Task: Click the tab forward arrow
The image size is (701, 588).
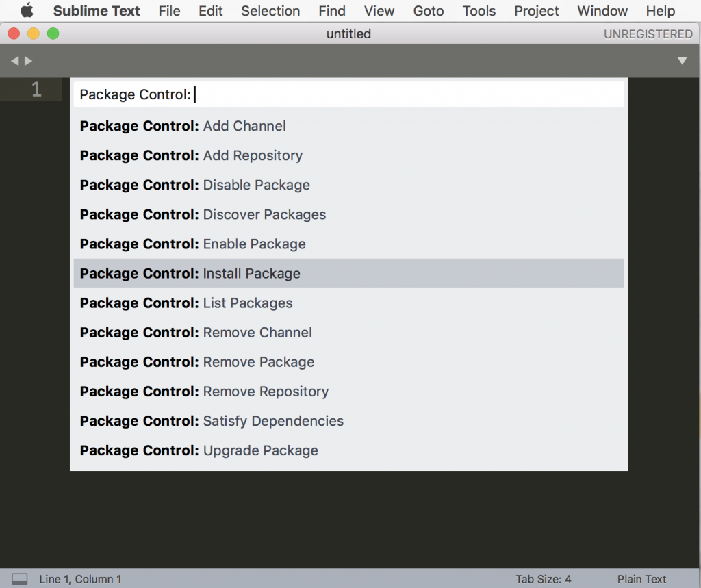Action: pos(28,61)
